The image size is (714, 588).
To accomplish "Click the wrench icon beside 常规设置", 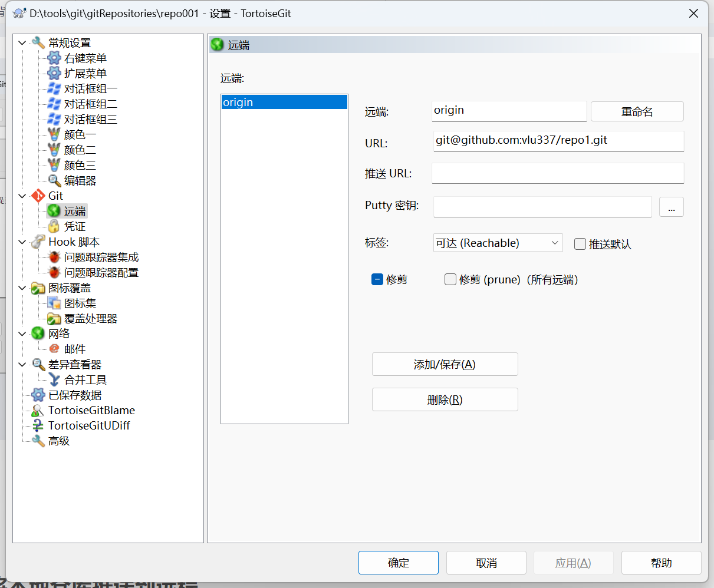I will (38, 42).
